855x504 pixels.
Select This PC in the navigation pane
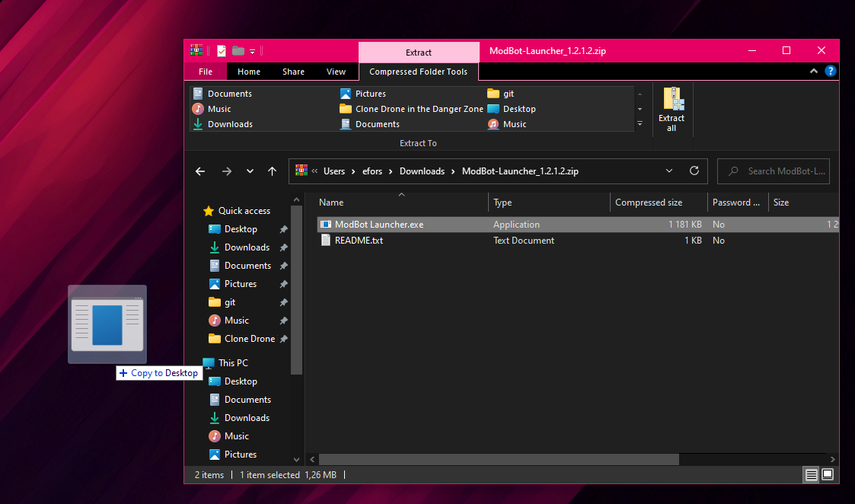pos(225,362)
